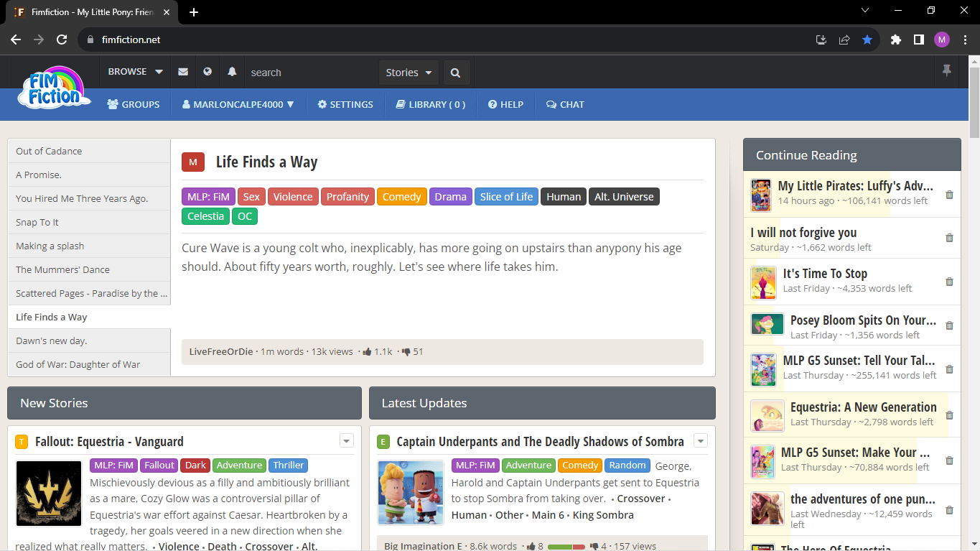Toggle the browser side panel icon
The height and width of the screenshot is (551, 980).
(x=918, y=40)
